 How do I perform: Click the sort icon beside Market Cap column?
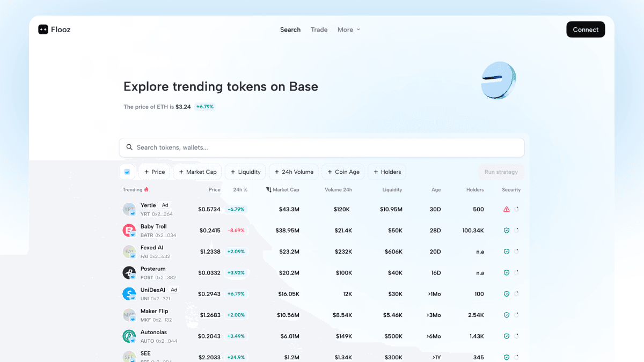(268, 189)
